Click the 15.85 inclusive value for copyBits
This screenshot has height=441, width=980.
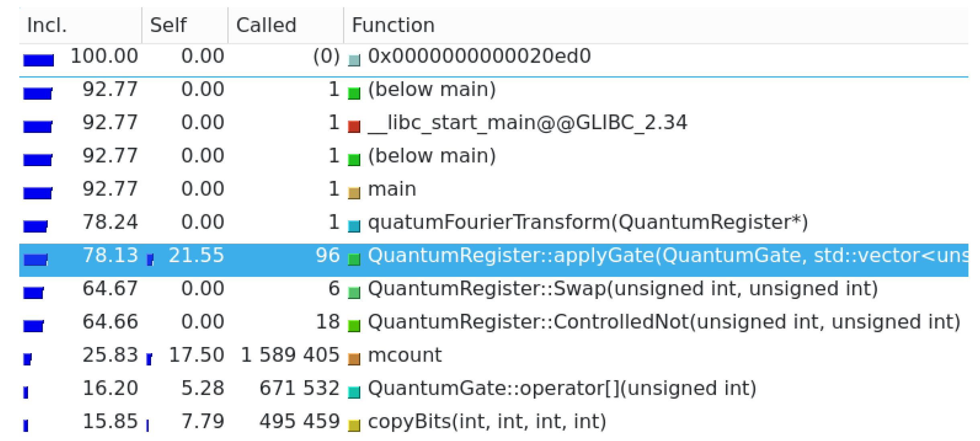(110, 422)
